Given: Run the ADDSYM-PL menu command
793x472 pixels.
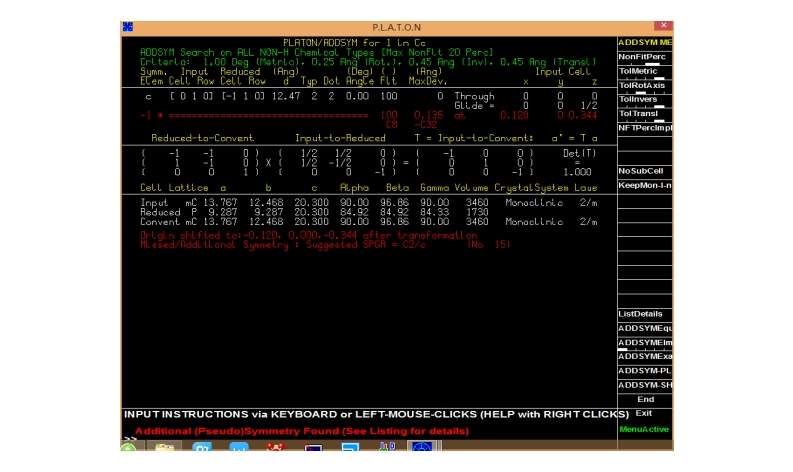Looking at the screenshot, I should tap(645, 370).
